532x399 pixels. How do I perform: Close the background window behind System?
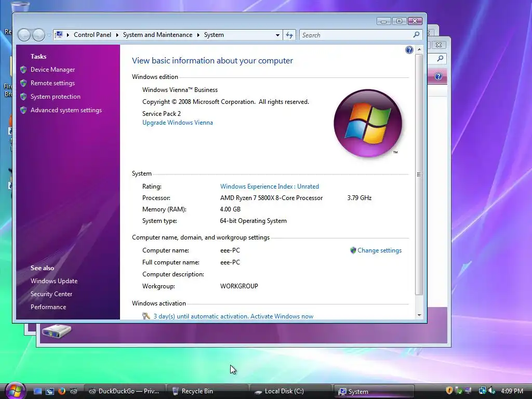tap(438, 45)
